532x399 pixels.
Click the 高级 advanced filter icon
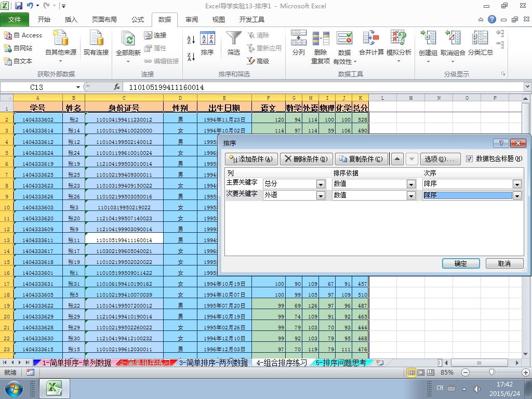pos(251,61)
